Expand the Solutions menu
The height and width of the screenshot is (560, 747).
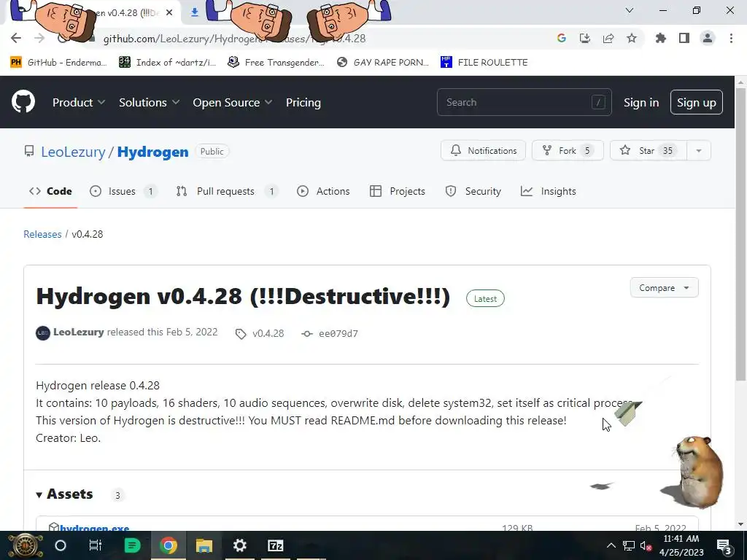point(149,102)
